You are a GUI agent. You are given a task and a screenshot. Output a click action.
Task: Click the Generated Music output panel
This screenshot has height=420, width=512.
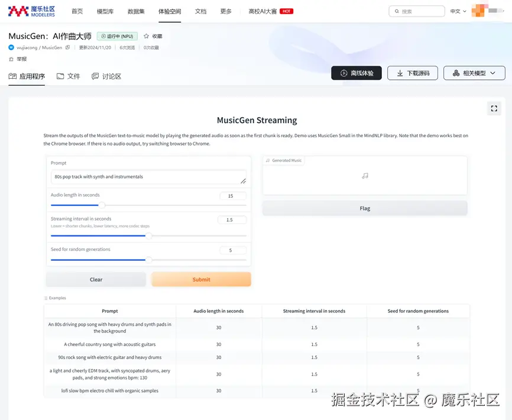(365, 176)
